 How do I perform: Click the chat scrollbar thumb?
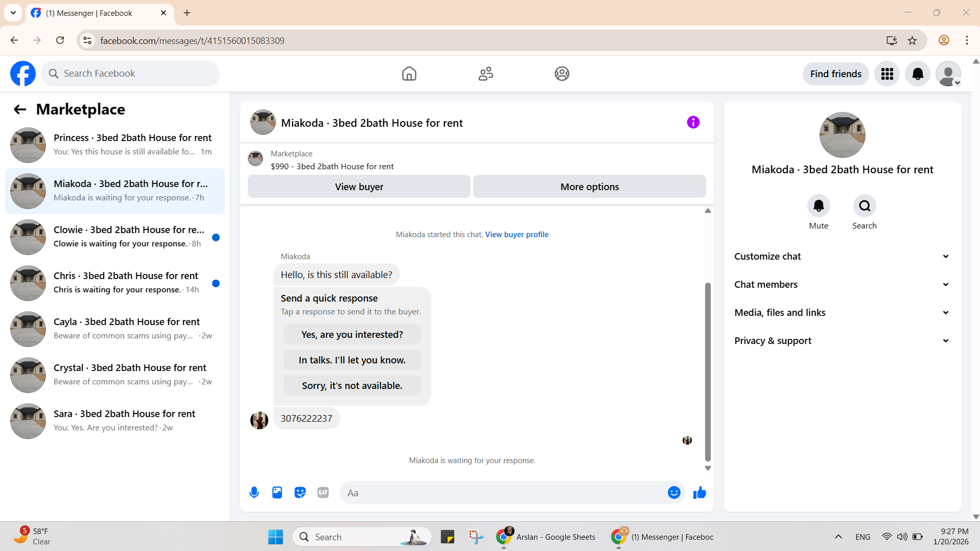click(x=708, y=372)
